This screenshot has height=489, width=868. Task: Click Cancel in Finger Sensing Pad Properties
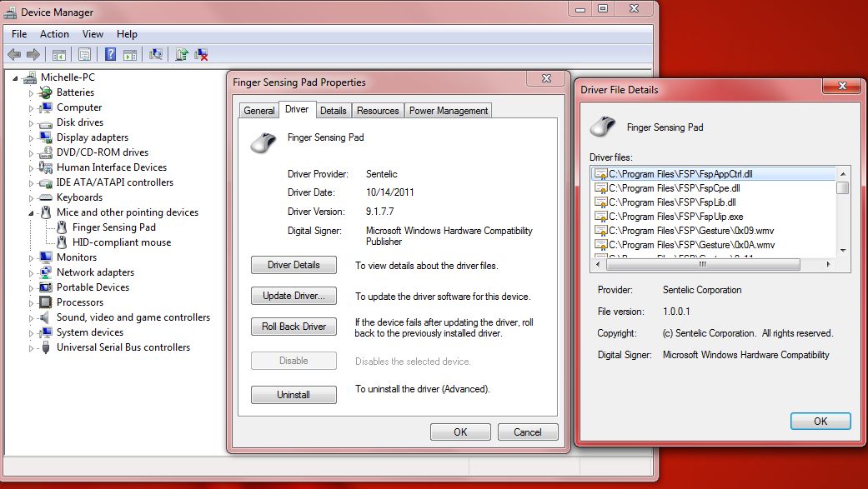point(528,432)
